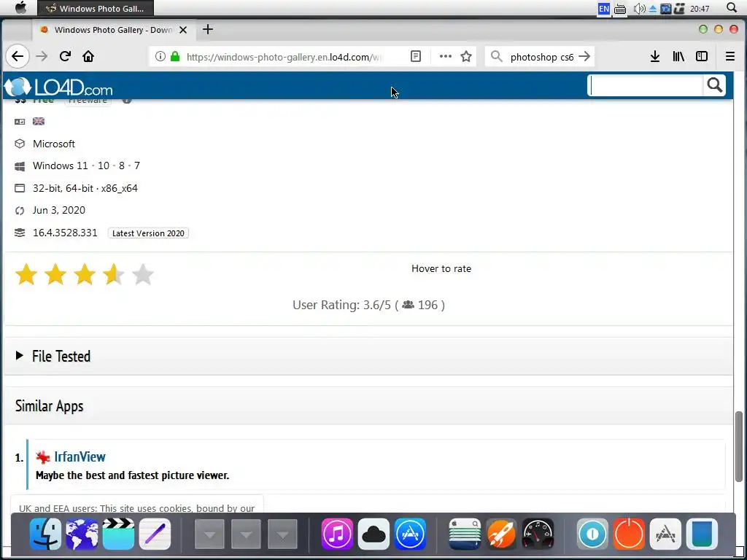Image resolution: width=747 pixels, height=560 pixels.
Task: Click the first dock dropdown arrow placeholder
Action: (x=209, y=534)
